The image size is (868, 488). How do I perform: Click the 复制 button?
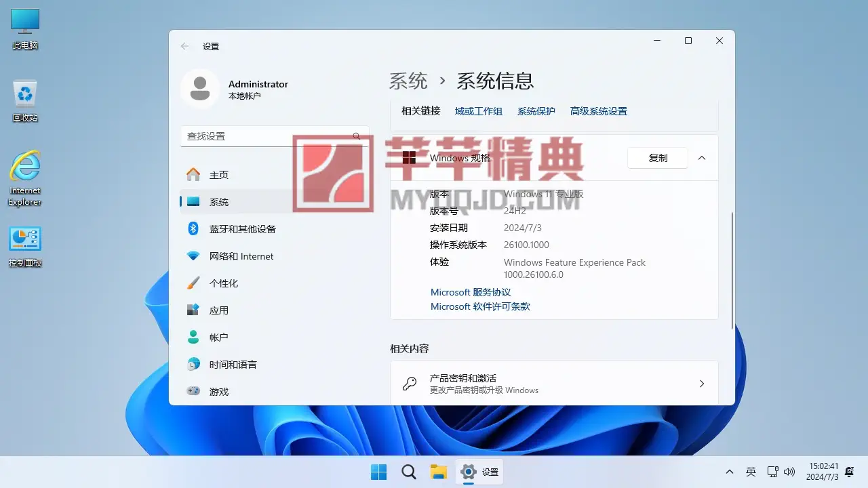pyautogui.click(x=658, y=158)
